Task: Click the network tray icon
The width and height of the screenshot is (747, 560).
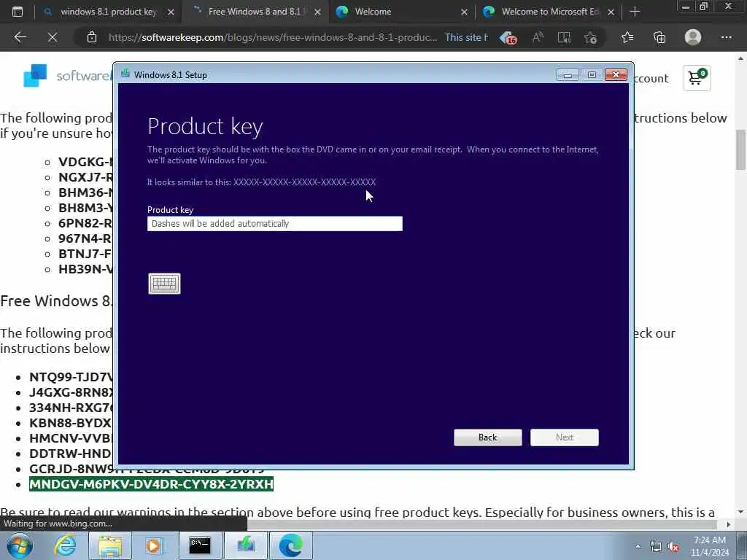Action: click(x=656, y=546)
